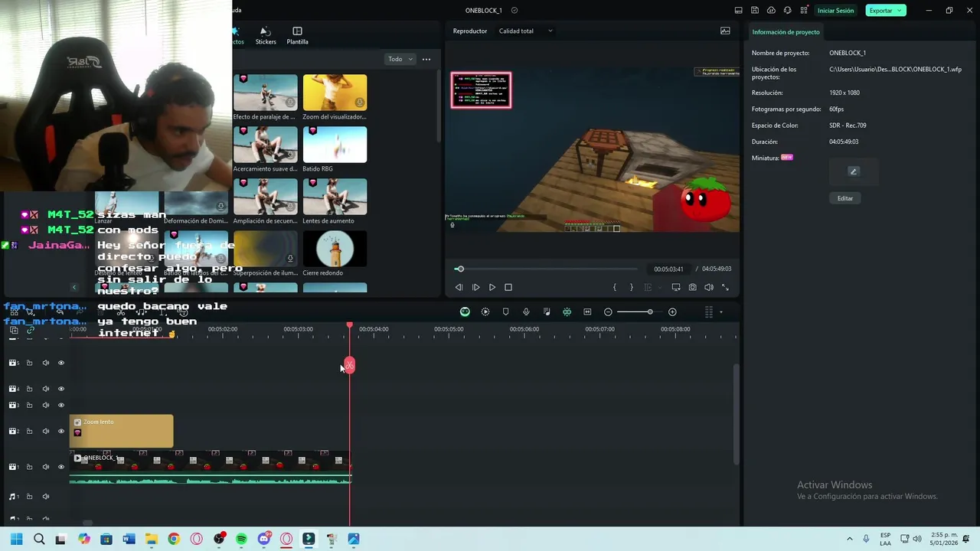This screenshot has height=551, width=980.
Task: Mute video track 5 speaker icon
Action: (x=45, y=363)
